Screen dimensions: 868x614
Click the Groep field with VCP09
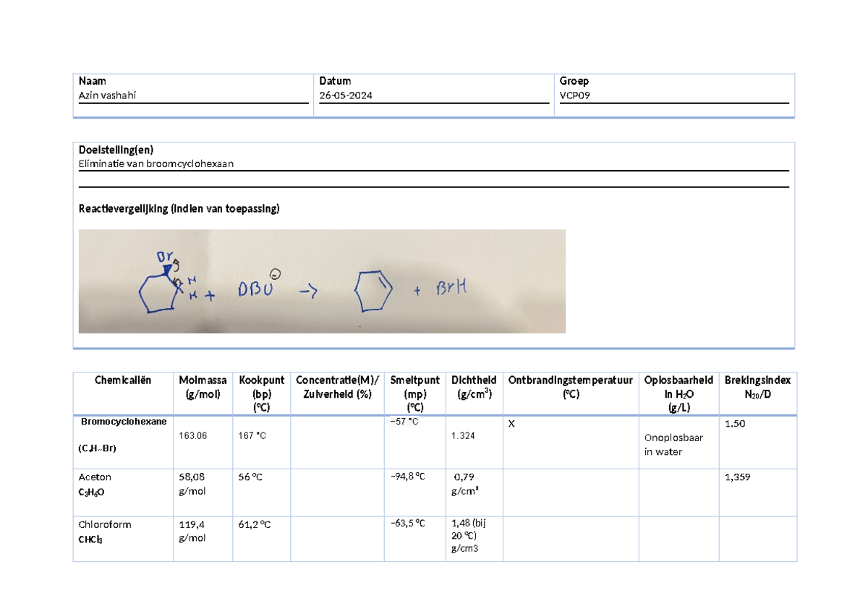click(x=575, y=95)
